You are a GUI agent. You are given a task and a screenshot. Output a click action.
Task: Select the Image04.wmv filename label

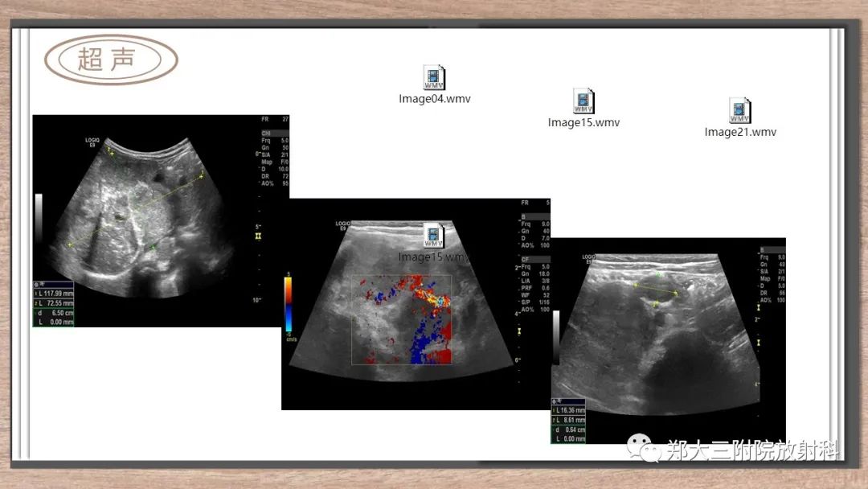coord(435,99)
